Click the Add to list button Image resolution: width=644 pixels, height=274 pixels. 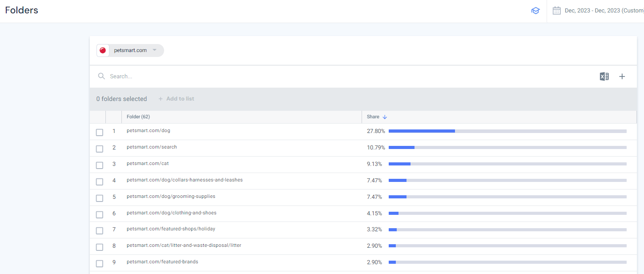176,99
